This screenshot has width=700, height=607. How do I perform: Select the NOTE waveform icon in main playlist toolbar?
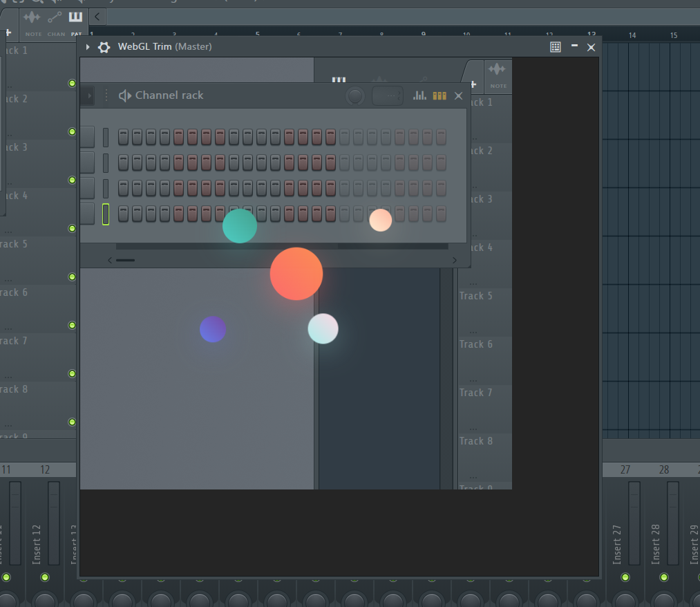(x=32, y=18)
